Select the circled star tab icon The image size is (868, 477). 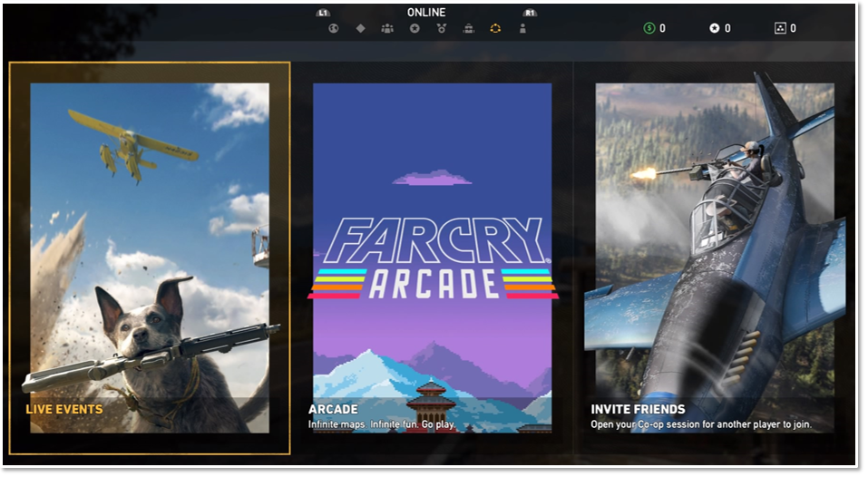point(414,28)
